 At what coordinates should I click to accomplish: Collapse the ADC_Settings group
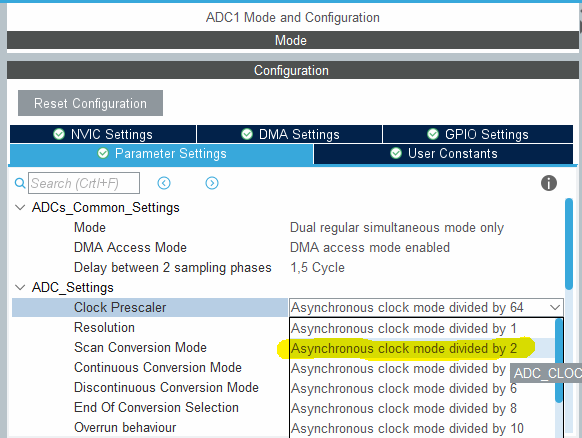coord(20,287)
